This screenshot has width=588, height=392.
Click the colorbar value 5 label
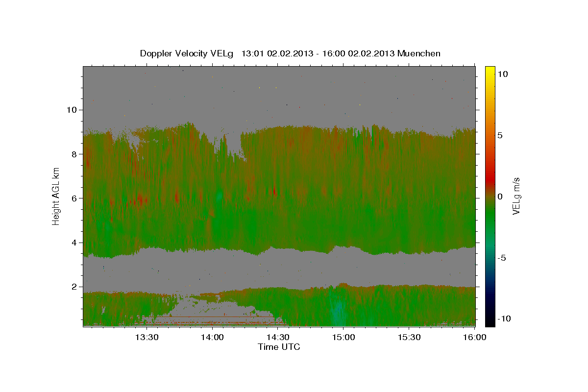500,135
